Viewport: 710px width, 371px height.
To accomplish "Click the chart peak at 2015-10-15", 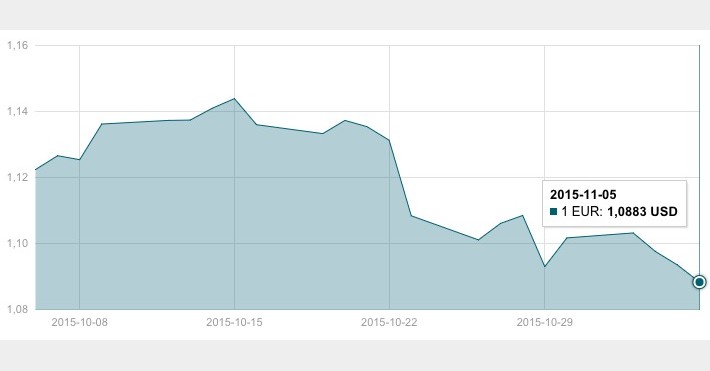I will pyautogui.click(x=234, y=99).
